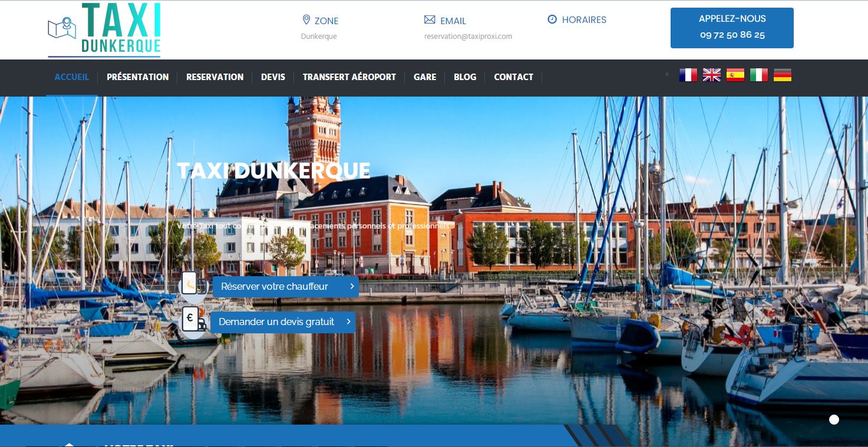Click the clock icon beside Horaires
This screenshot has width=868, height=447.
[x=552, y=19]
